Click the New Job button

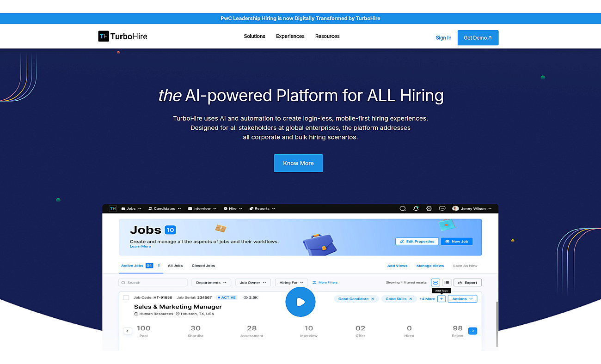tap(457, 241)
